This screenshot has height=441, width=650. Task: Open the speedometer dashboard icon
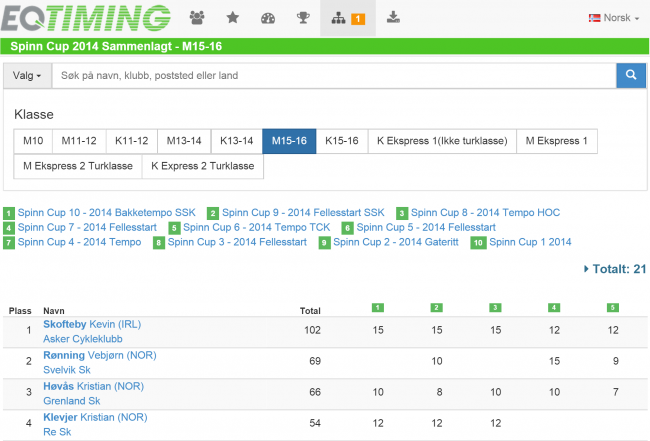coord(268,18)
